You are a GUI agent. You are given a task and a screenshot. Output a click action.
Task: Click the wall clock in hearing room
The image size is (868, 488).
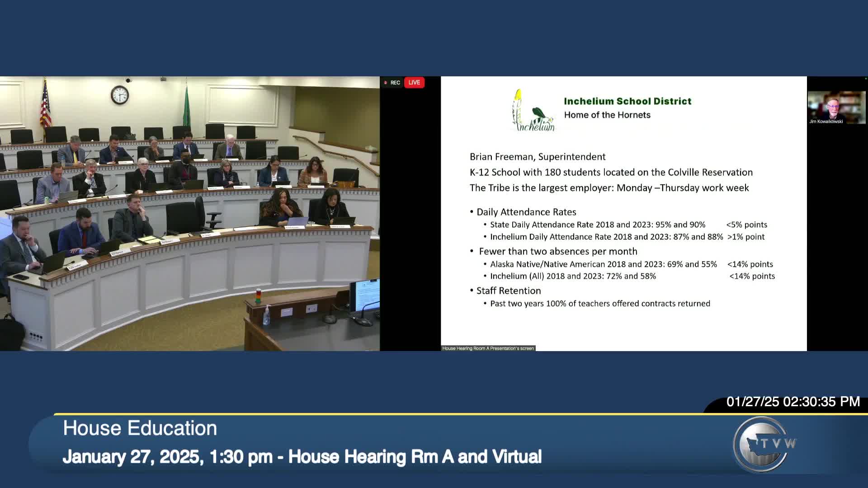click(120, 95)
